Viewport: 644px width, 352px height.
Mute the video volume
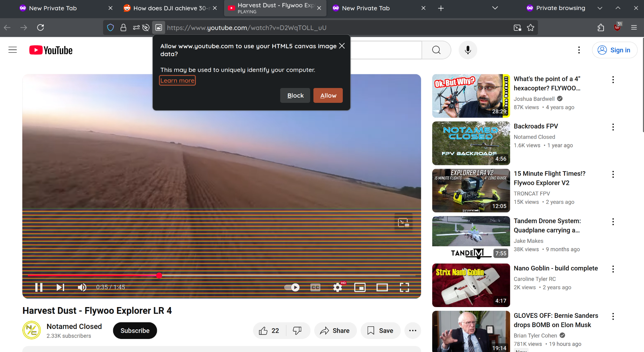82,287
